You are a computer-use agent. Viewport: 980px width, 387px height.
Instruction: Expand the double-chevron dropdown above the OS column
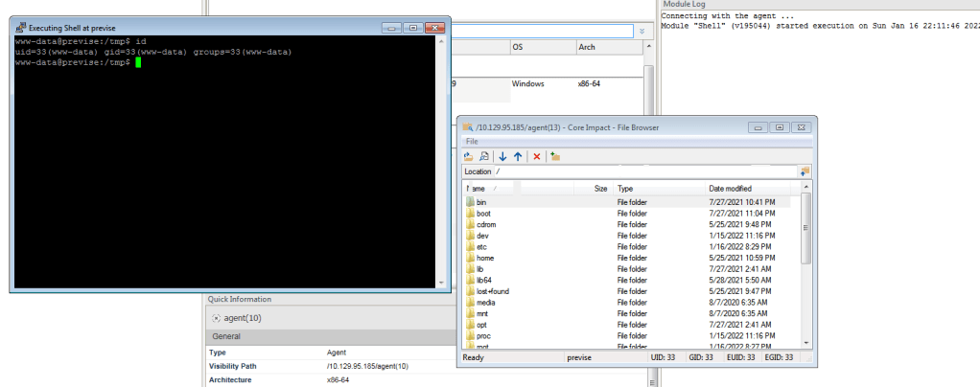click(x=642, y=32)
